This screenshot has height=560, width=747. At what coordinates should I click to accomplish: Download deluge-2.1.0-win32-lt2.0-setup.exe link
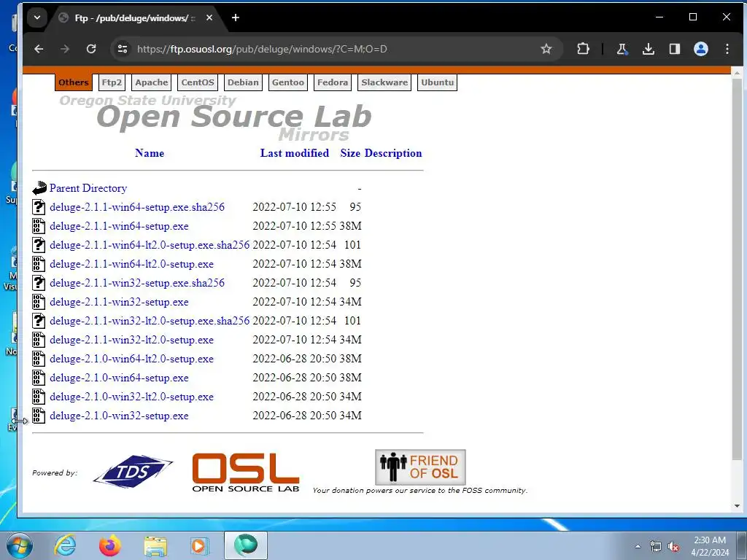pos(131,397)
